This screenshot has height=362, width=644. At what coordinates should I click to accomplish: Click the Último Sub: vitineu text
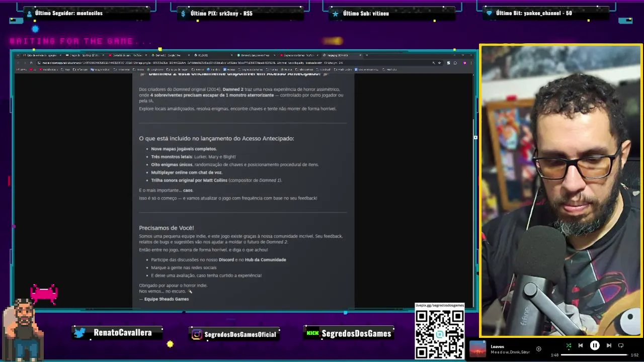(366, 14)
